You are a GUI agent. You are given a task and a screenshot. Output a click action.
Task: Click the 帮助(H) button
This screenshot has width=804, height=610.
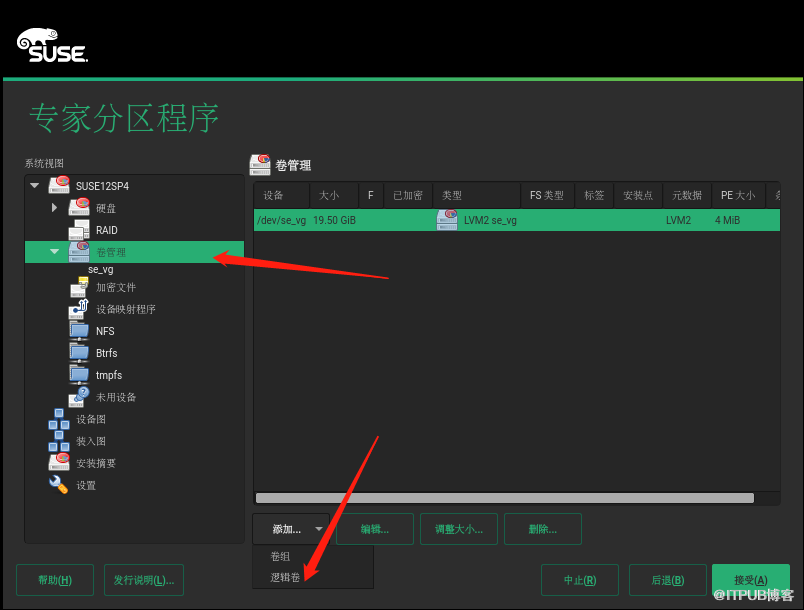(55, 580)
